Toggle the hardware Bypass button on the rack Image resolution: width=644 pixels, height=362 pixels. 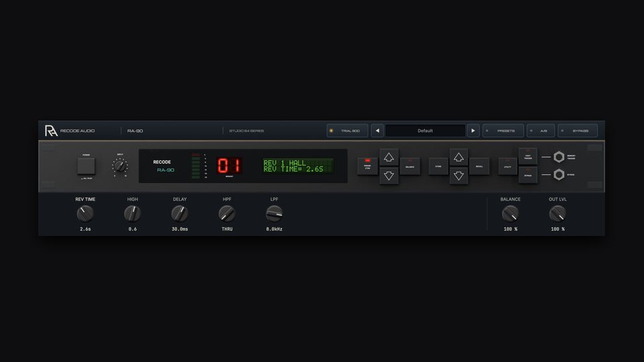(528, 175)
